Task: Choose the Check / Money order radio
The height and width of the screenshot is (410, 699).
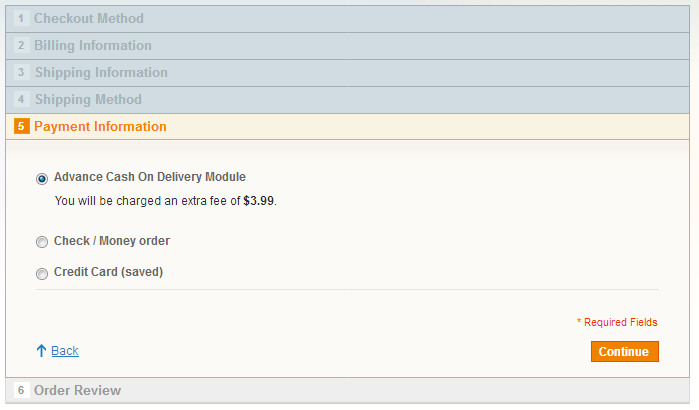Action: click(x=42, y=242)
